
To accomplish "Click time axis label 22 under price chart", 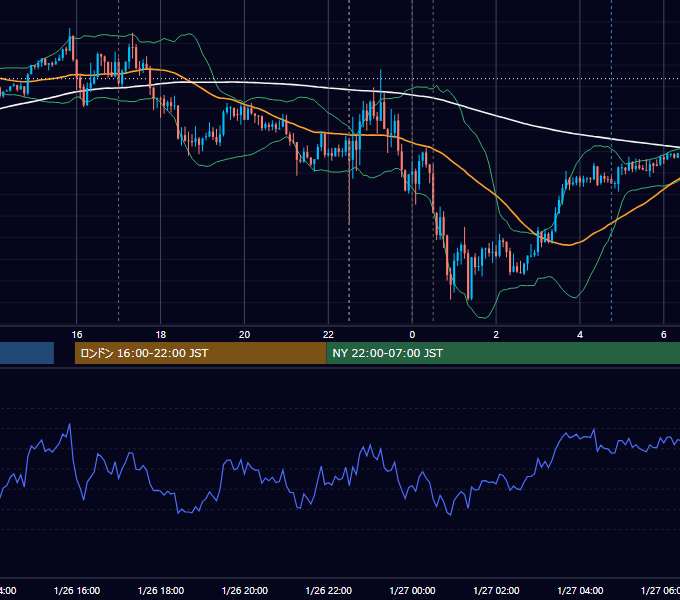I will [328, 334].
